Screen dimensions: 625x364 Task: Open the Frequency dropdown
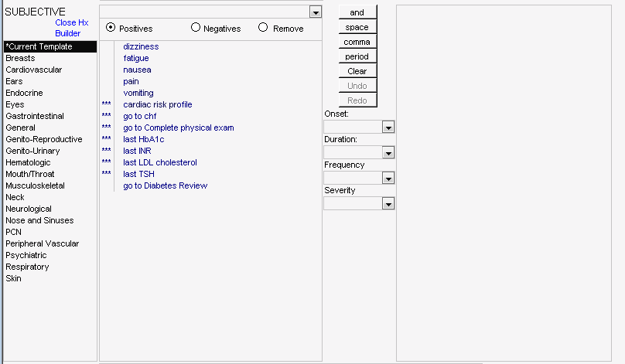388,179
